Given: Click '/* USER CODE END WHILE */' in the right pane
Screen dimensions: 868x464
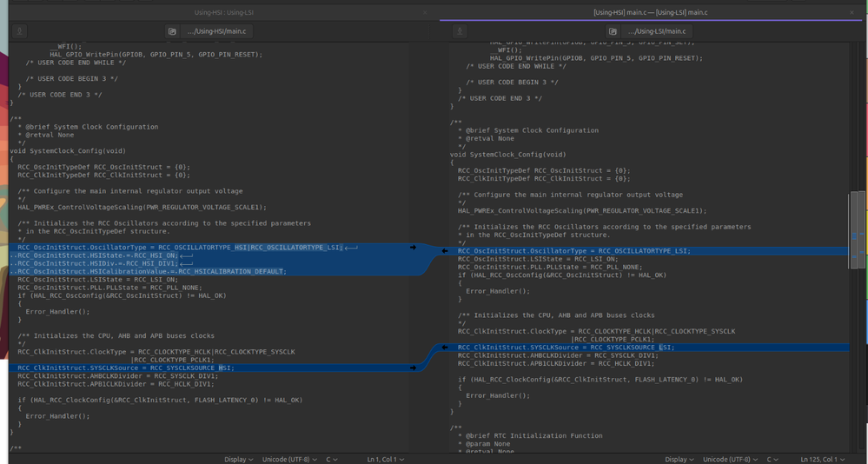Looking at the screenshot, I should [x=516, y=66].
